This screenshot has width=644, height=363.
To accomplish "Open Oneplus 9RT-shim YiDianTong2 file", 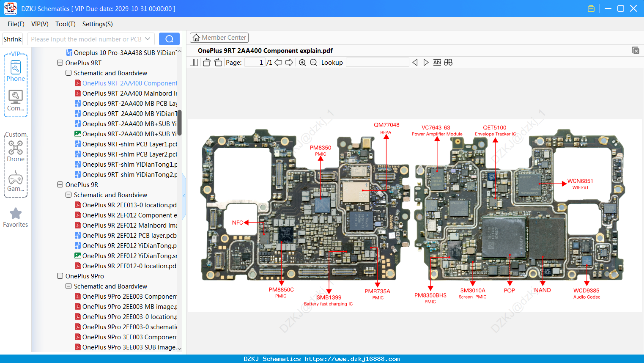I will coord(126,174).
